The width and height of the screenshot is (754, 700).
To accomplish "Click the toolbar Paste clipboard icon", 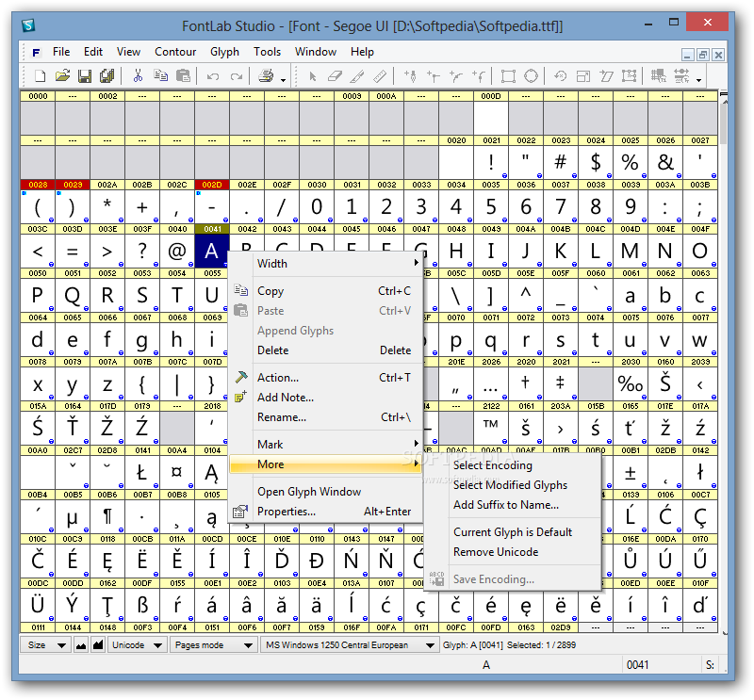I will click(183, 76).
